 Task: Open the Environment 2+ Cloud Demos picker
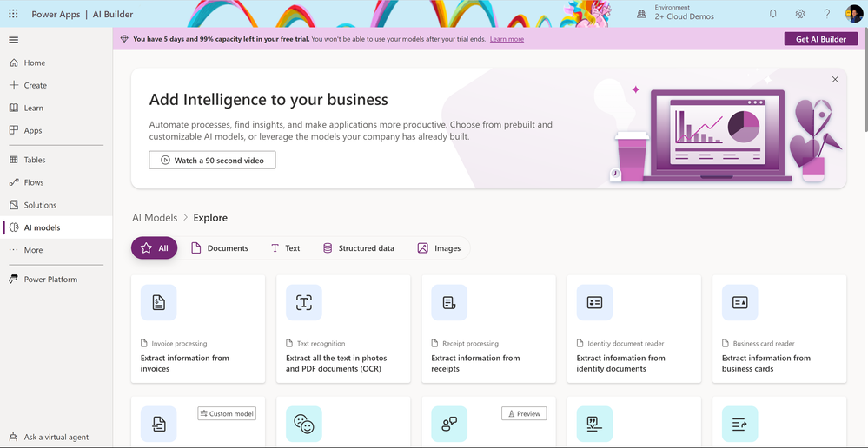[676, 14]
